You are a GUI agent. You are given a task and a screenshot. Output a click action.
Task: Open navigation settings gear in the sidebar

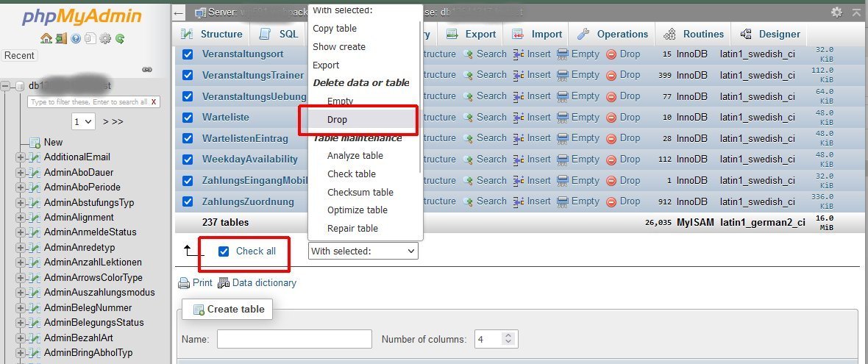105,38
